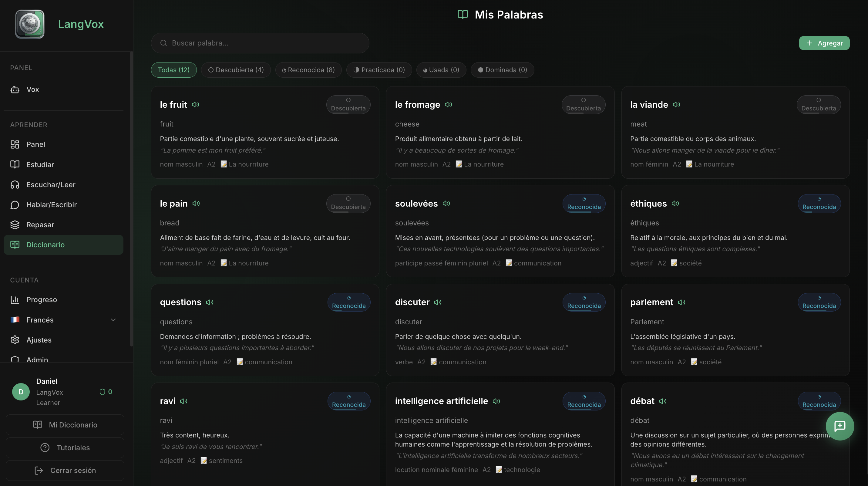Select the Todas (12) filter

pos(173,70)
